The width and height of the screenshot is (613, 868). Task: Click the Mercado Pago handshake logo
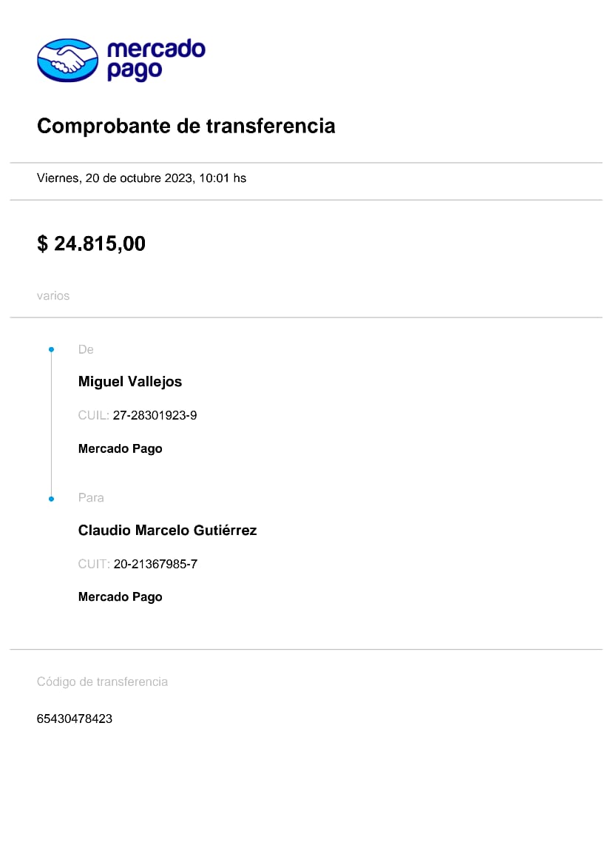pos(67,60)
